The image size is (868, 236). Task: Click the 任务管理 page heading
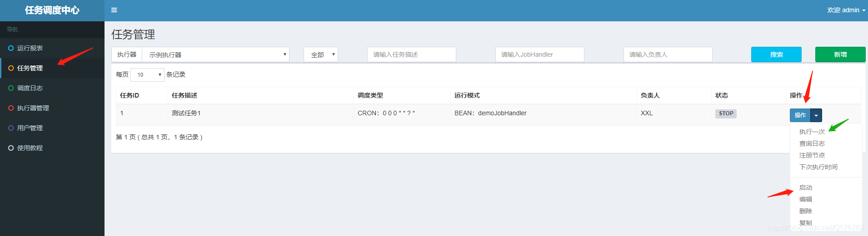[133, 34]
